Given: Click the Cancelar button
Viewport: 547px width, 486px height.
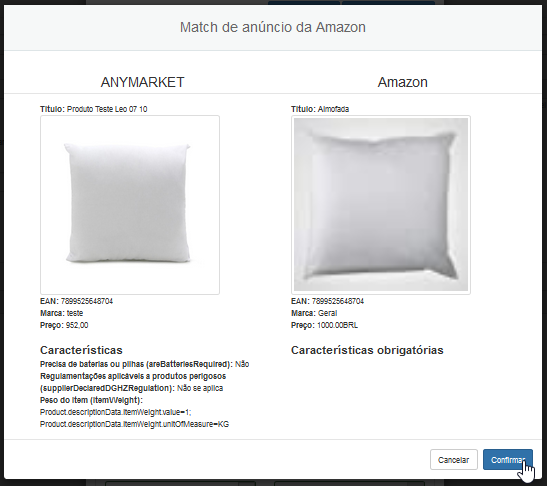Looking at the screenshot, I should point(454,459).
